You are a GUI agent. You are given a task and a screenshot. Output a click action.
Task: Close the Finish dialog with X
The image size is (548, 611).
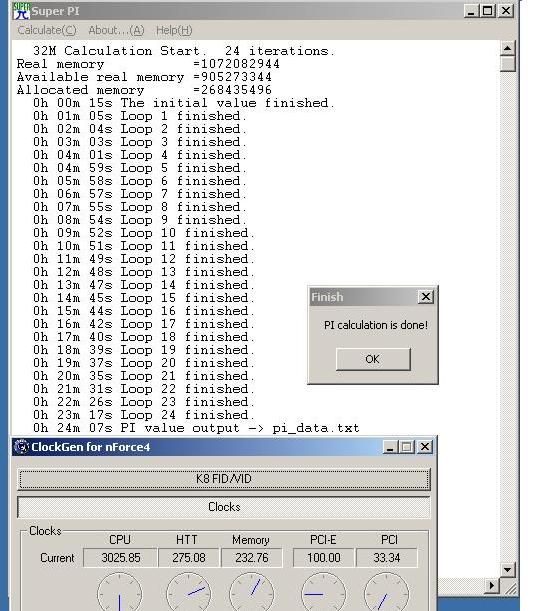coord(426,297)
